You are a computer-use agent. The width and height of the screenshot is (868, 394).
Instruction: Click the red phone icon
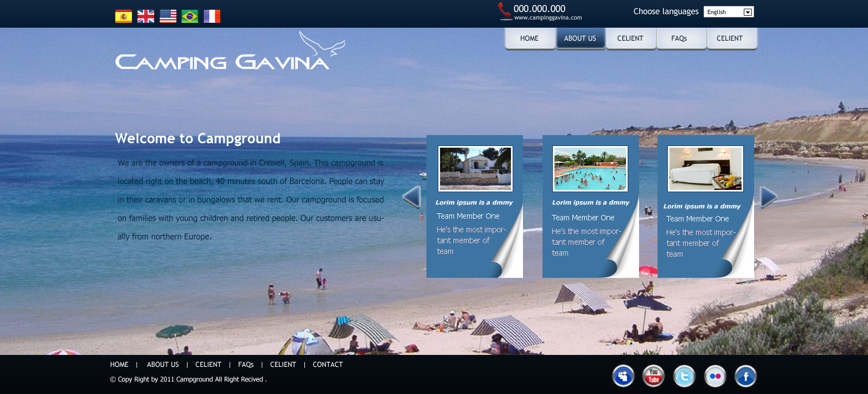(505, 11)
